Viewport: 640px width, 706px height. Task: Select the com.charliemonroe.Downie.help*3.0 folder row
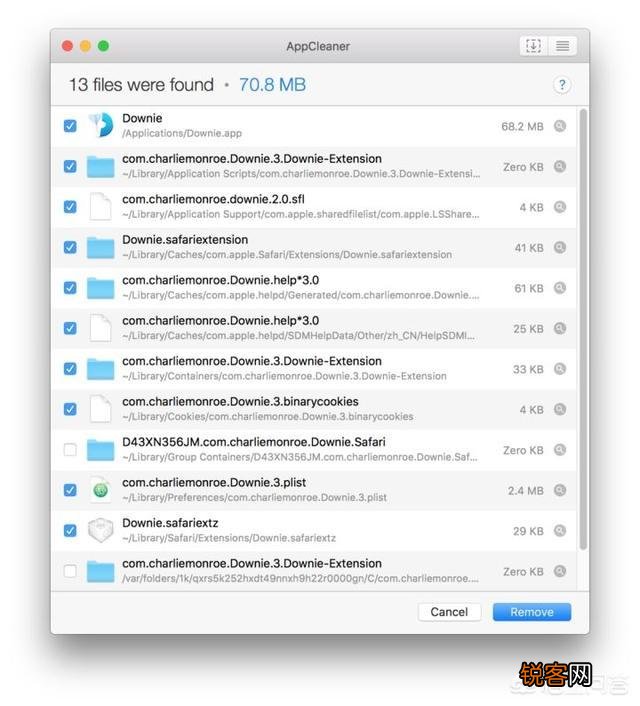(313, 288)
